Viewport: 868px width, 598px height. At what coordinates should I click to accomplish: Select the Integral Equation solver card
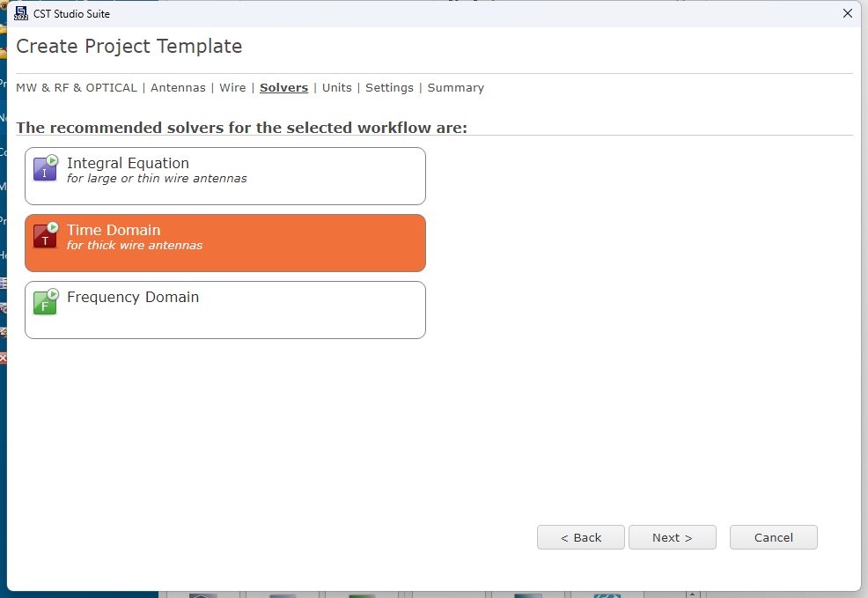(x=225, y=176)
